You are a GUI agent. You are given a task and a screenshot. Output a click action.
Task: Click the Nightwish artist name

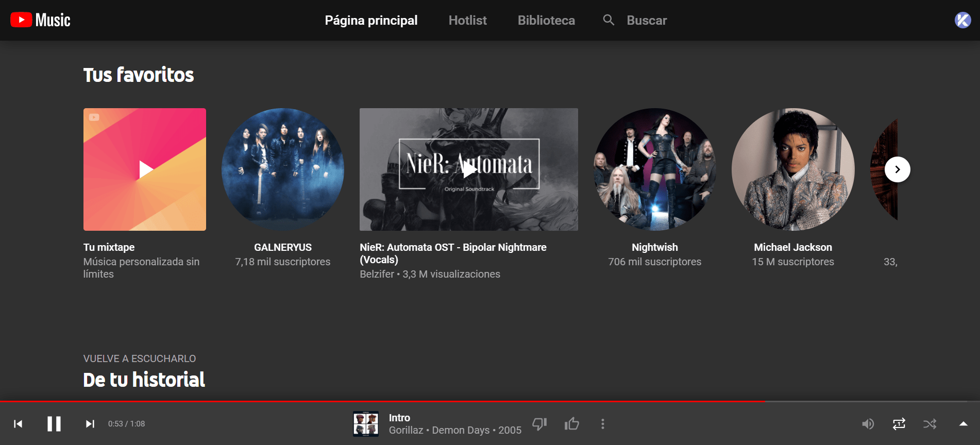coord(655,247)
